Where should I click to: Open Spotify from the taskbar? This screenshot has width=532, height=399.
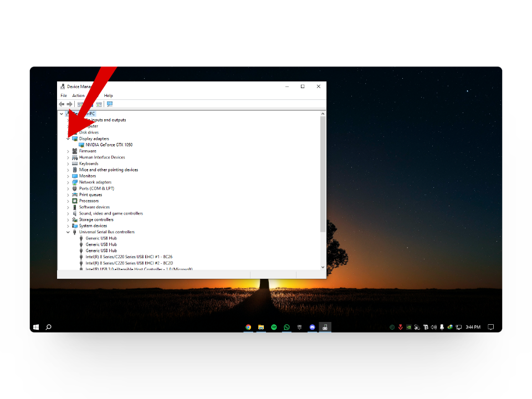(274, 327)
